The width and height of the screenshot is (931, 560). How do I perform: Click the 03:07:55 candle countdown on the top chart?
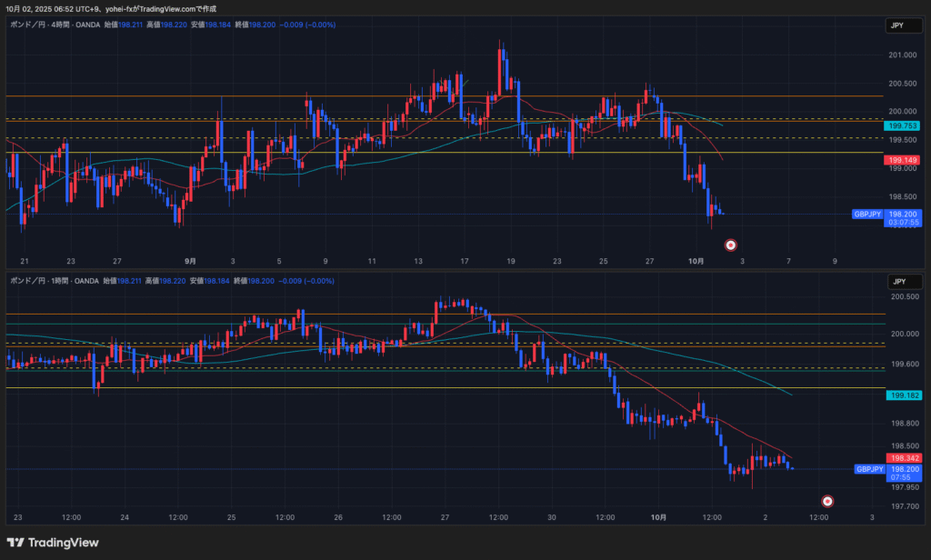(x=903, y=222)
